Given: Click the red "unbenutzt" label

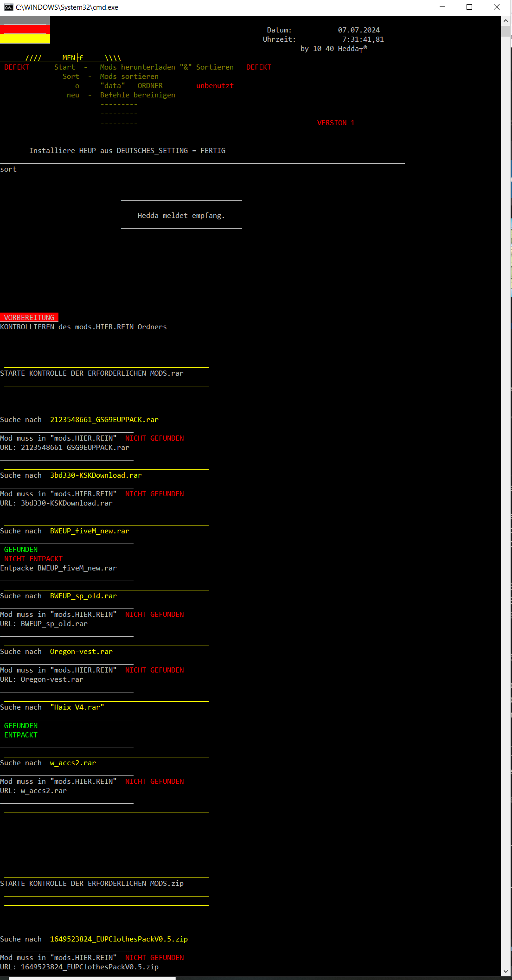Looking at the screenshot, I should coord(215,86).
